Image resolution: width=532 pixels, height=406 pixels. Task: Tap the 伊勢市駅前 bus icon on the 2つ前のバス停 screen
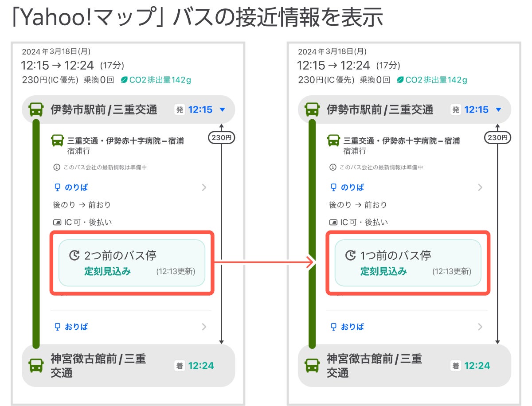tap(36, 109)
